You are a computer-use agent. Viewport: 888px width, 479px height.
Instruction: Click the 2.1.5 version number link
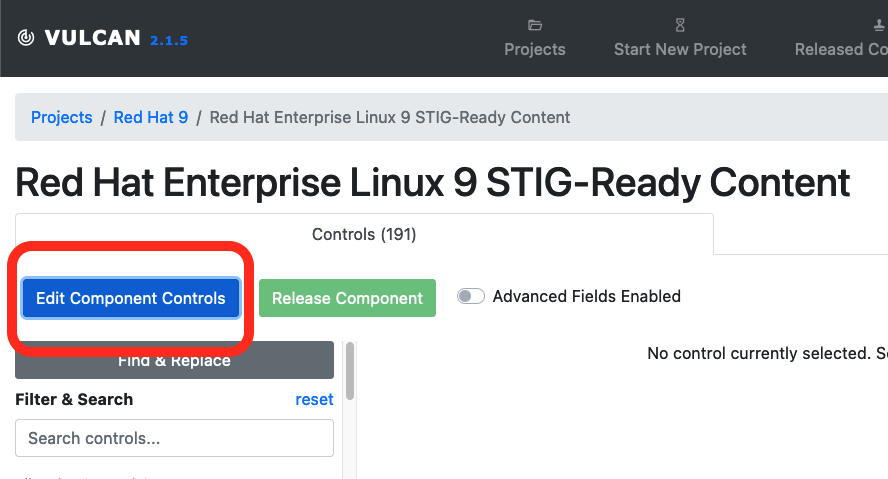point(169,40)
